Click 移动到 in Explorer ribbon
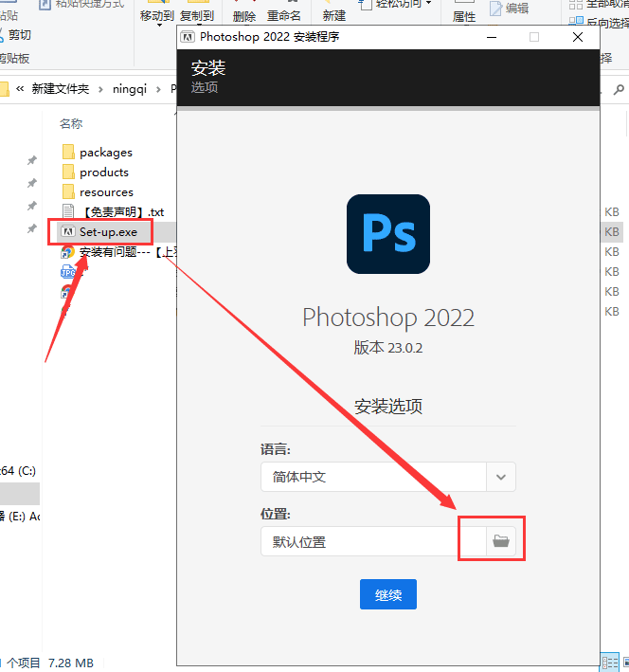 pos(157,16)
